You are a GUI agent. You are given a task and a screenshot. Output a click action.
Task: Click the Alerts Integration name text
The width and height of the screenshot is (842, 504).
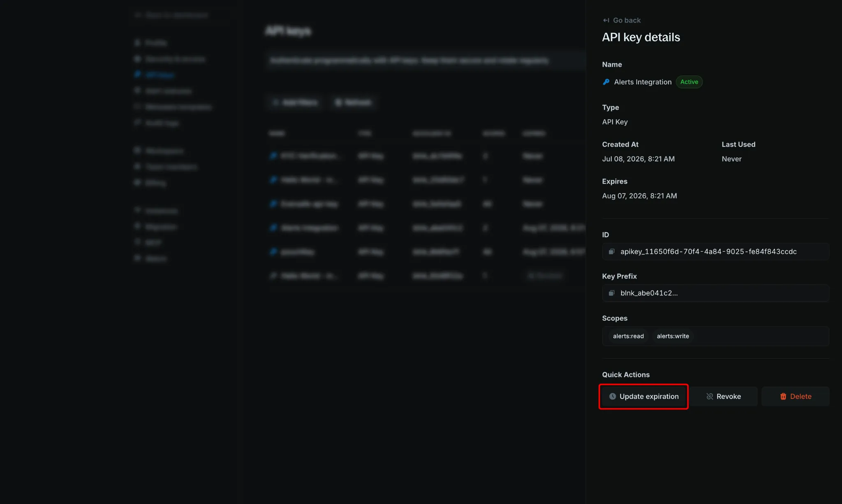[x=643, y=82]
